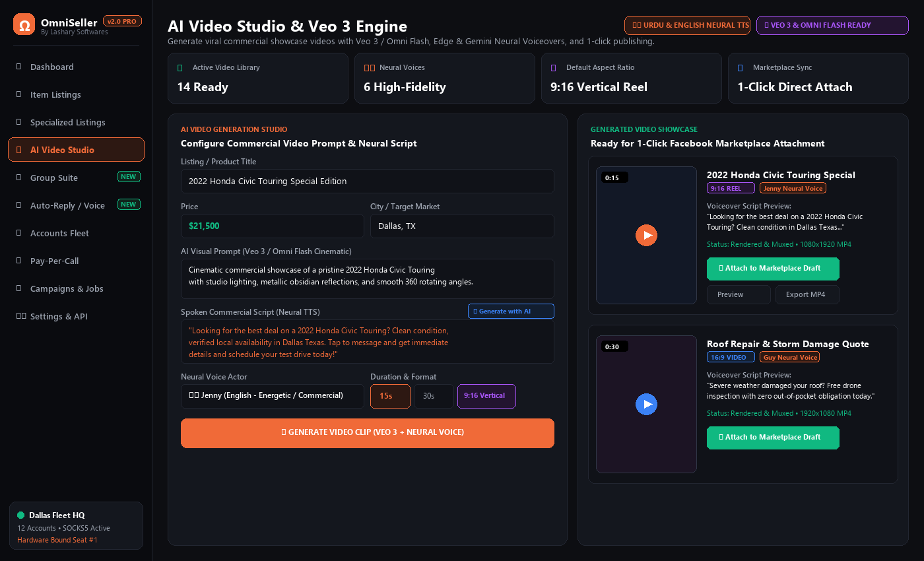Screen dimensions: 924x561
Task: Attach Honda Civic video to Marketplace Draft
Action: [x=773, y=269]
